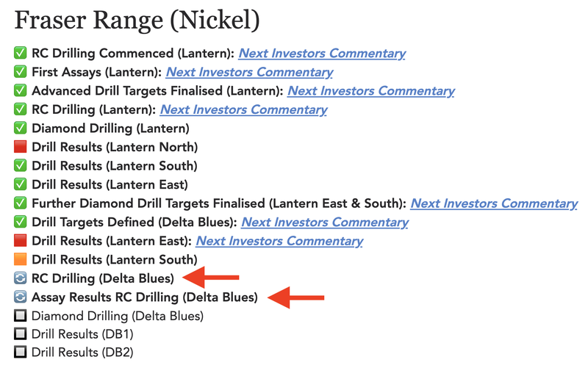Tick empty checkbox for Drill Results (DB2)
588x365 pixels.
click(21, 352)
